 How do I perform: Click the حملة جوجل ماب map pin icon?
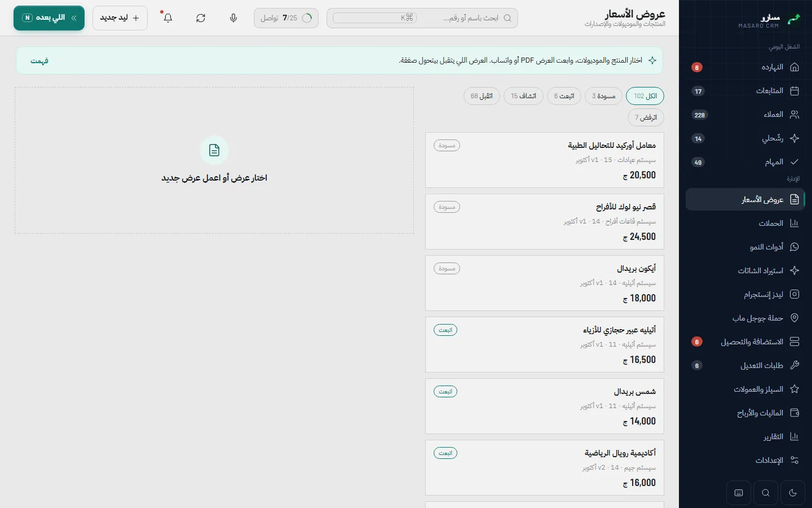pos(795,318)
